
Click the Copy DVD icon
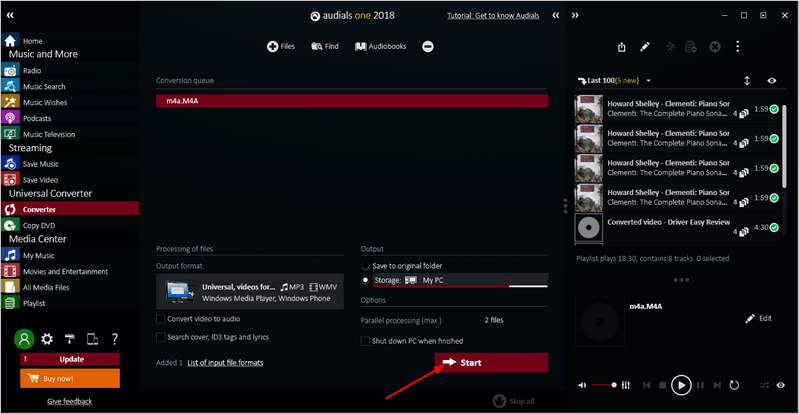10,225
